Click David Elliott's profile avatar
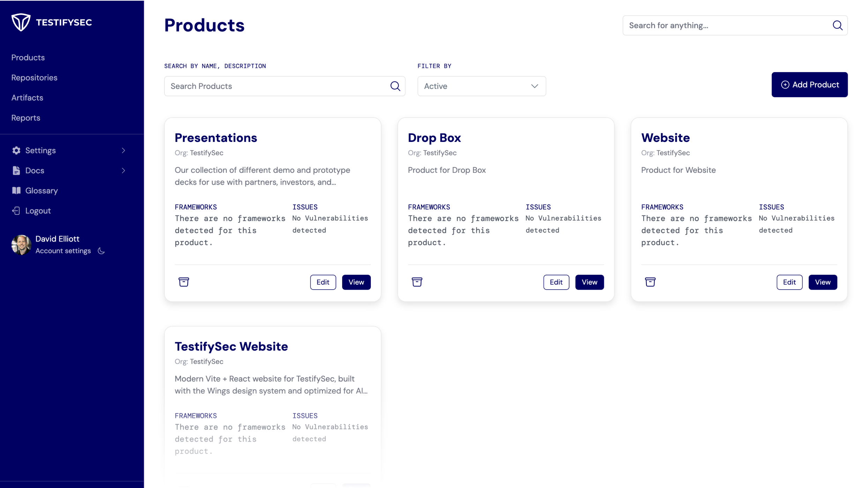The image size is (868, 488). pyautogui.click(x=21, y=244)
